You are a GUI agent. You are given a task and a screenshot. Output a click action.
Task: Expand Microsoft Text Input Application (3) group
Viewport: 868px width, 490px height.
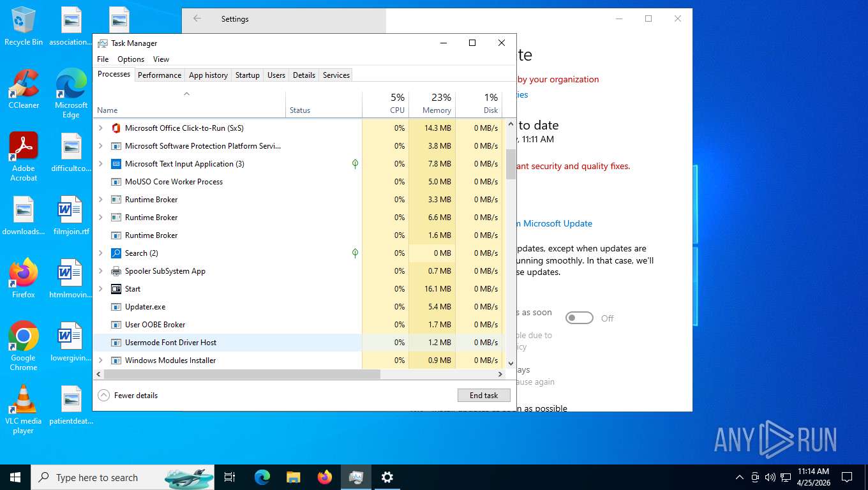tap(100, 164)
